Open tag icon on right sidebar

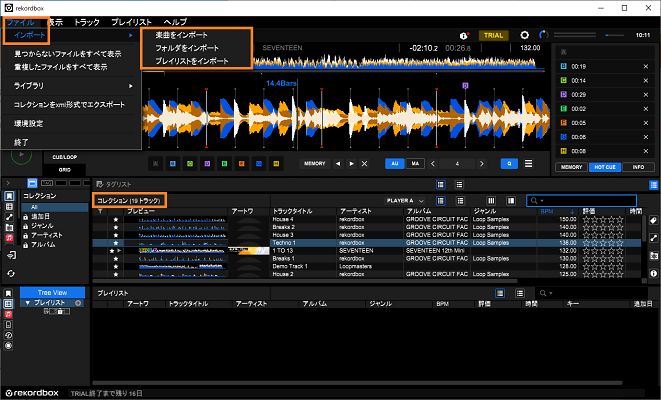click(x=653, y=220)
